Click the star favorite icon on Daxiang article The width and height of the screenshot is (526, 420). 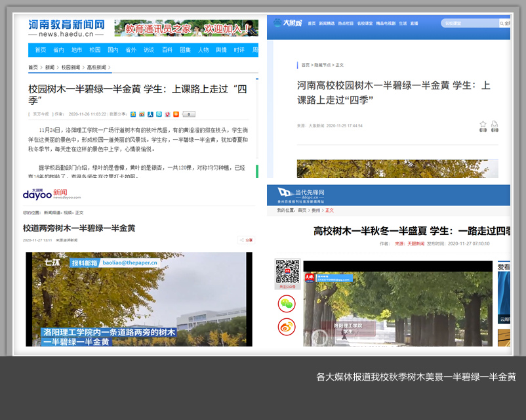483,125
